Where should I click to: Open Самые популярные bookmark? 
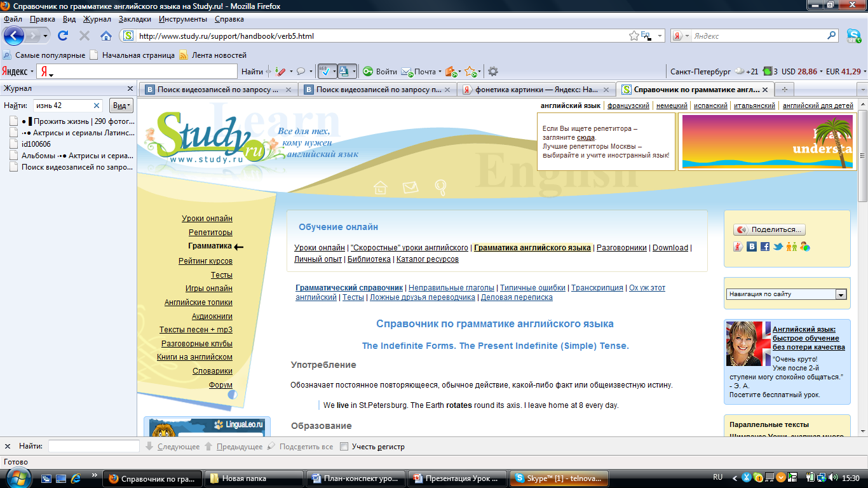click(44, 55)
